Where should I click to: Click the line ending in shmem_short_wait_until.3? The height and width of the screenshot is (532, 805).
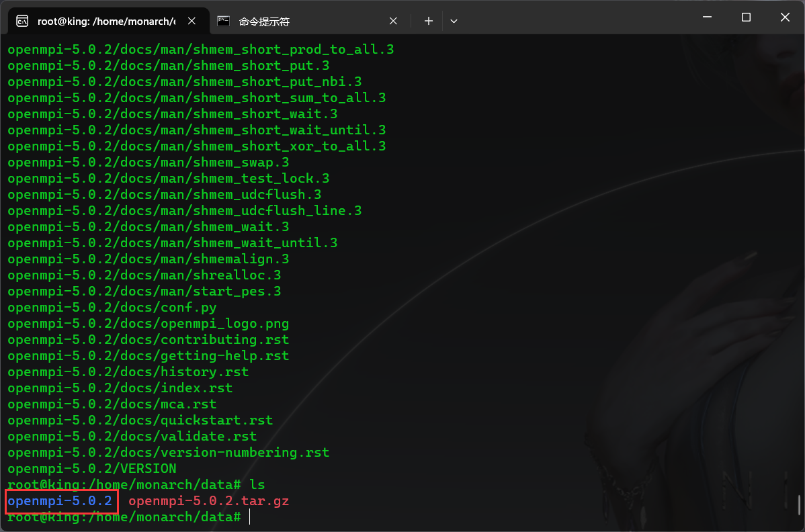pyautogui.click(x=197, y=130)
